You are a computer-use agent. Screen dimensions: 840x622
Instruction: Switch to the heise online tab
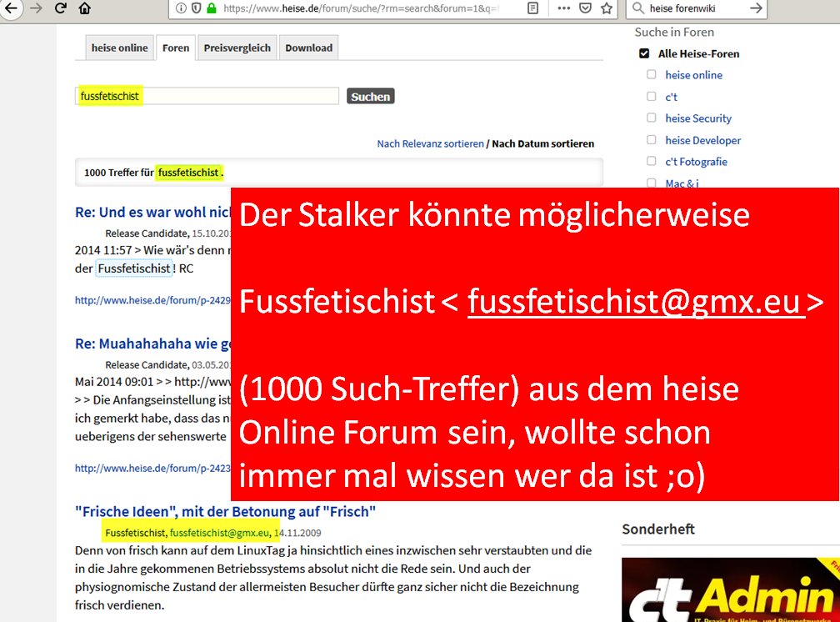click(x=119, y=48)
